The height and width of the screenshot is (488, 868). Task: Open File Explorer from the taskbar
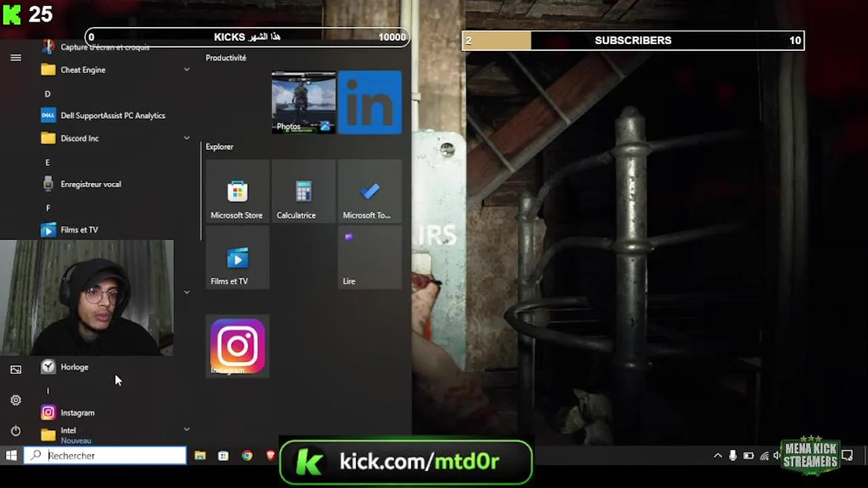click(200, 455)
